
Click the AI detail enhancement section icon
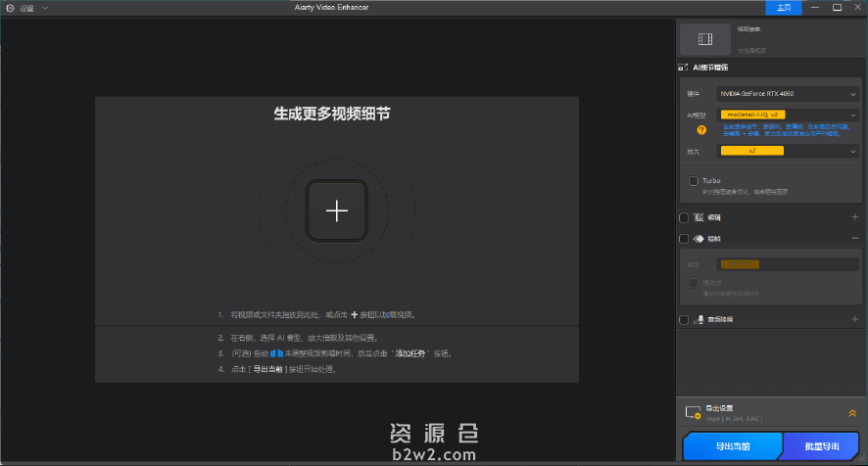tap(684, 68)
